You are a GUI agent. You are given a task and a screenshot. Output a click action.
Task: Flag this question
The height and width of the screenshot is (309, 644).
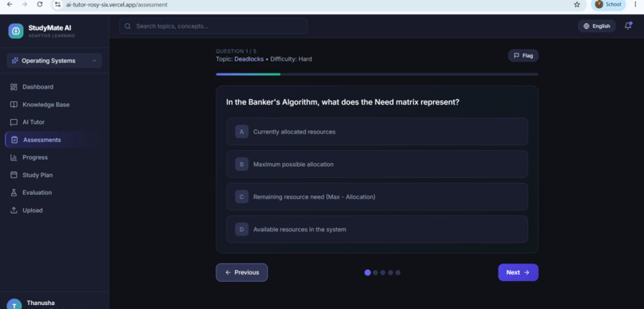pos(523,56)
